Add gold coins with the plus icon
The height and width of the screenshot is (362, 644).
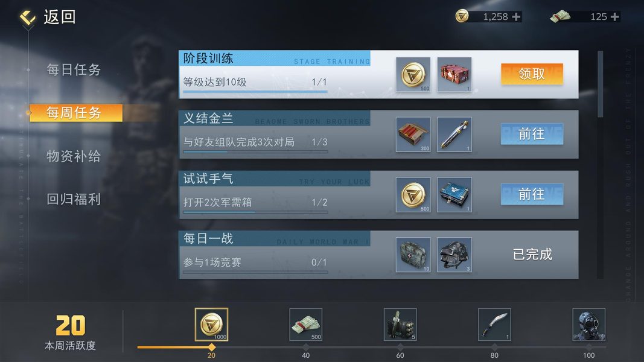coord(516,17)
